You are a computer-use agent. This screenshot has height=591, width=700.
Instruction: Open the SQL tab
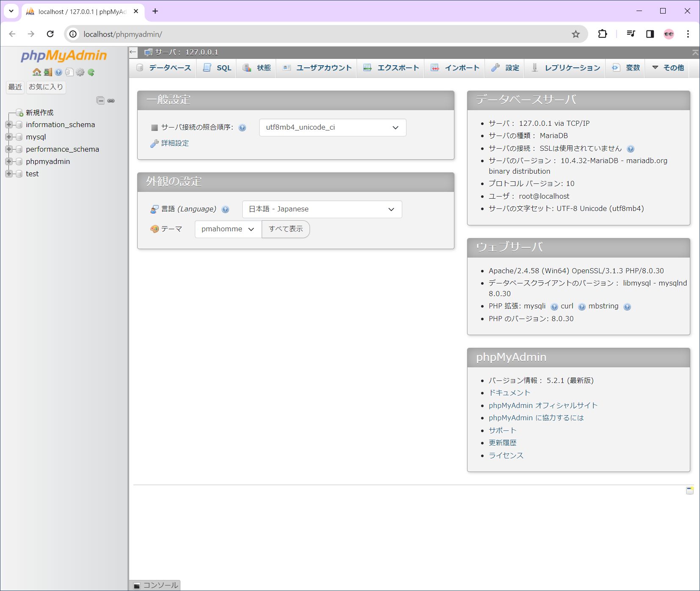[x=217, y=68]
